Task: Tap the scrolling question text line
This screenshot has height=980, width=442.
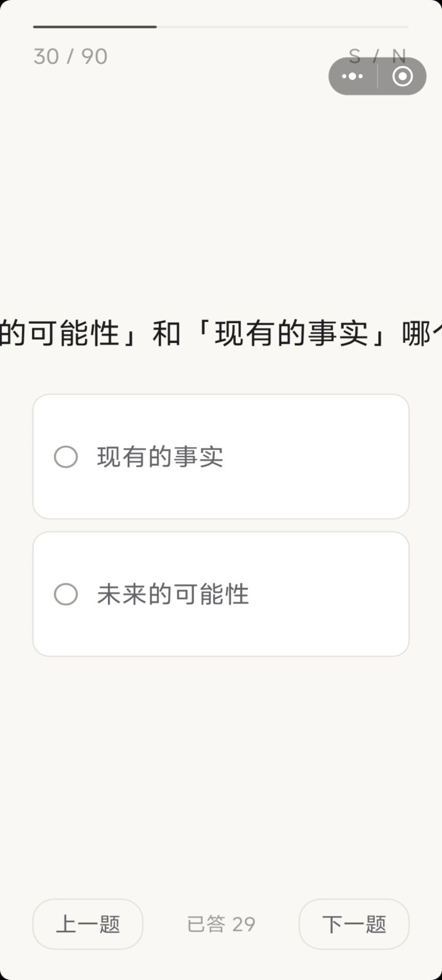Action: (221, 334)
